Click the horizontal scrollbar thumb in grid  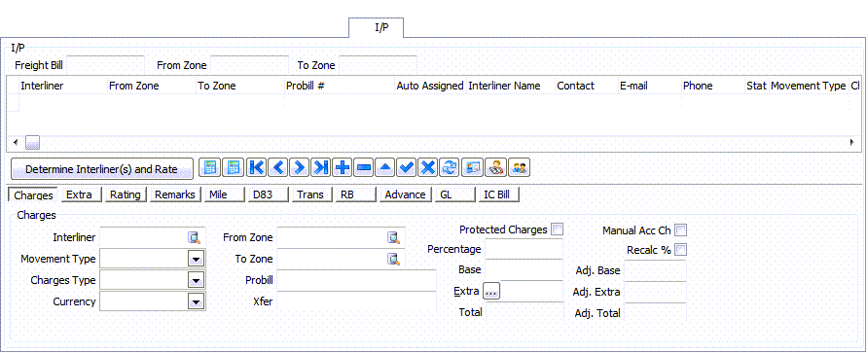[32, 143]
